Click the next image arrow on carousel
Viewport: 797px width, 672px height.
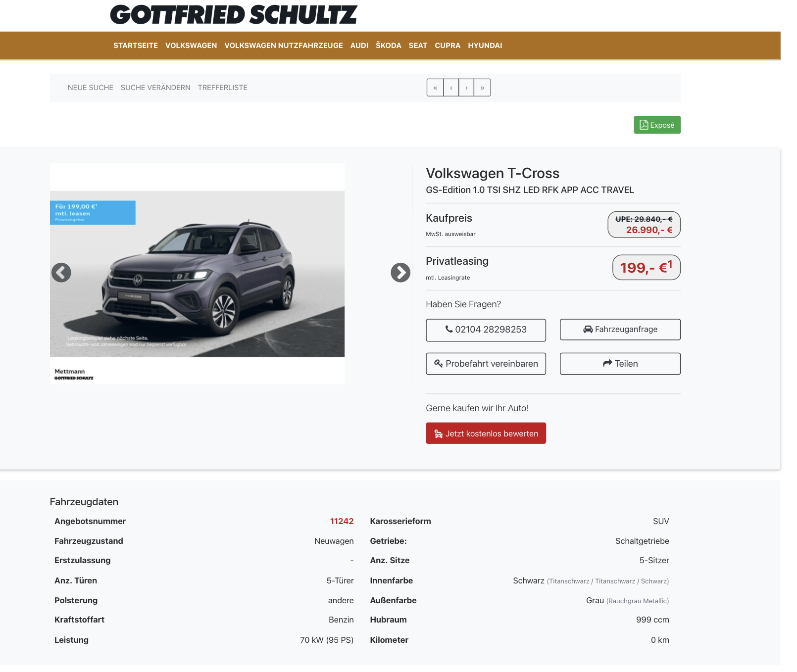tap(400, 273)
